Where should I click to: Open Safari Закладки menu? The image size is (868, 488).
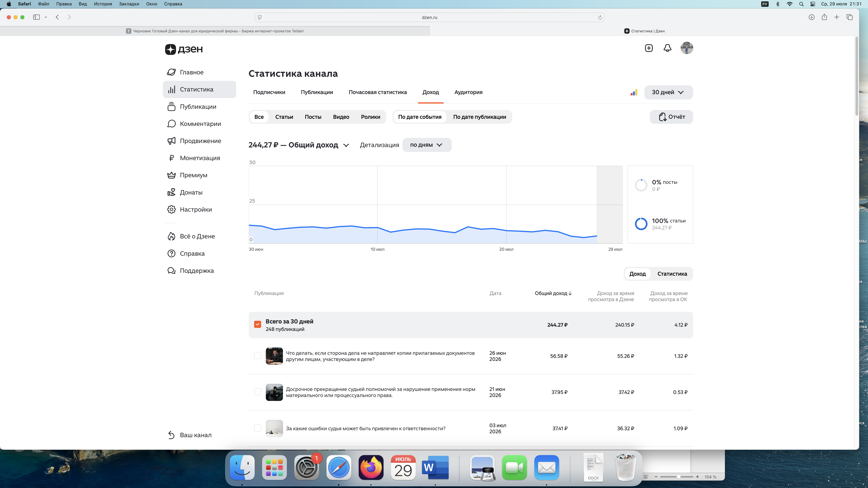coord(129,4)
